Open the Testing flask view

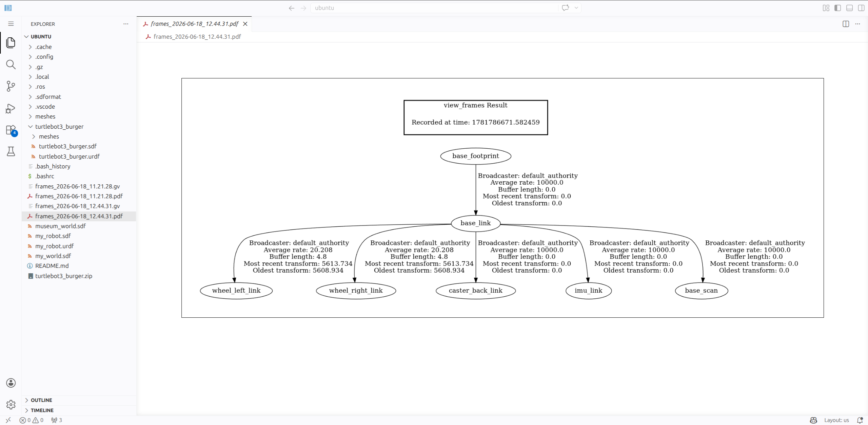click(x=11, y=151)
